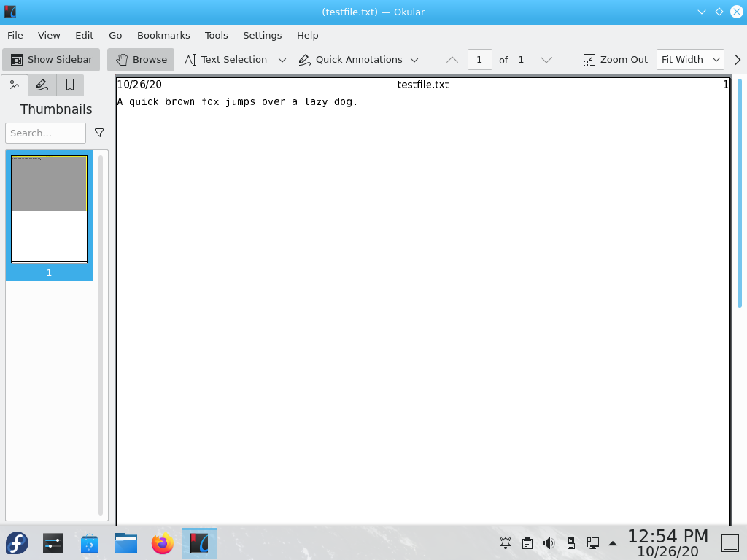The image size is (747, 560).
Task: Click the thumbnails Search field
Action: (x=46, y=133)
